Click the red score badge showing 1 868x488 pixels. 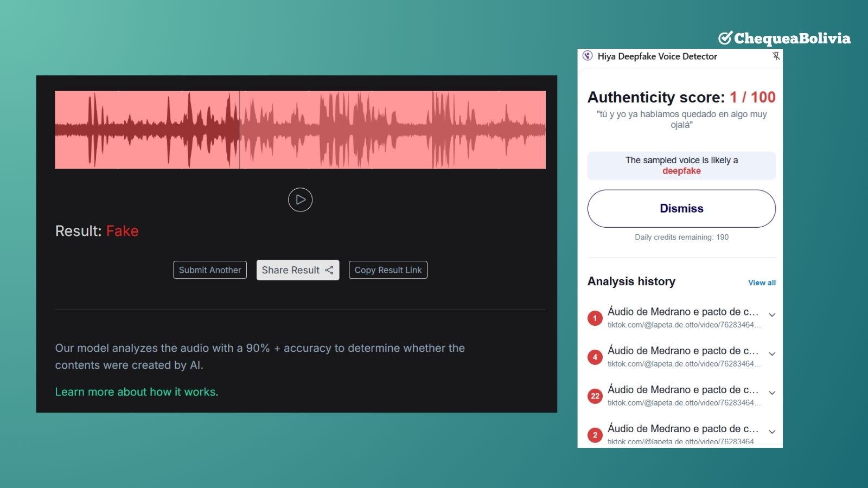pyautogui.click(x=595, y=318)
